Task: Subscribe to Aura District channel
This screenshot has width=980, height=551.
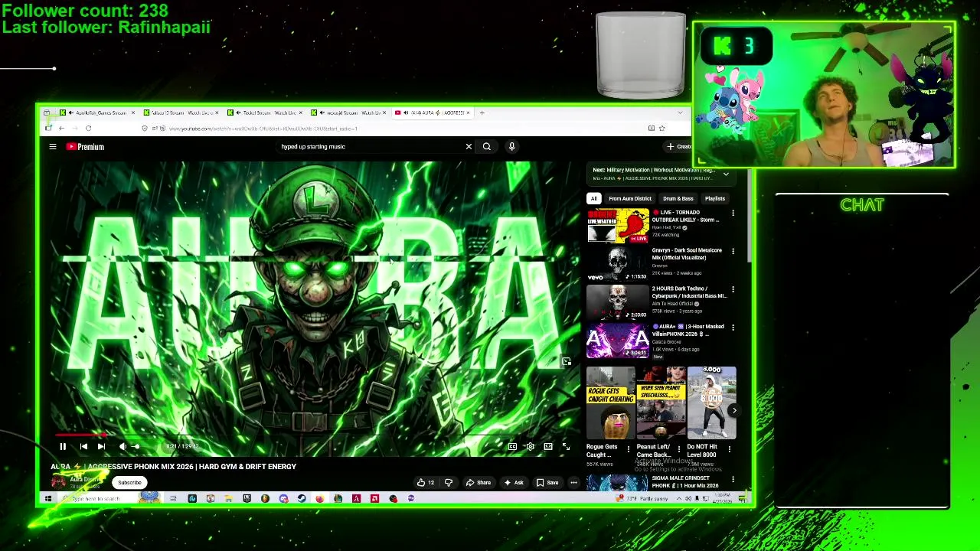Action: coord(129,483)
